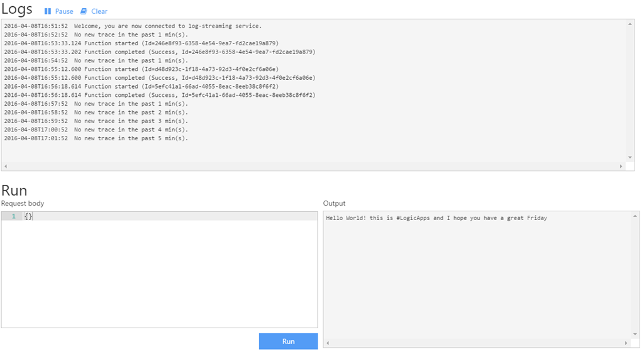The height and width of the screenshot is (354, 644).
Task: Click the Logs horizontal scrollbar track
Action: tap(314, 167)
